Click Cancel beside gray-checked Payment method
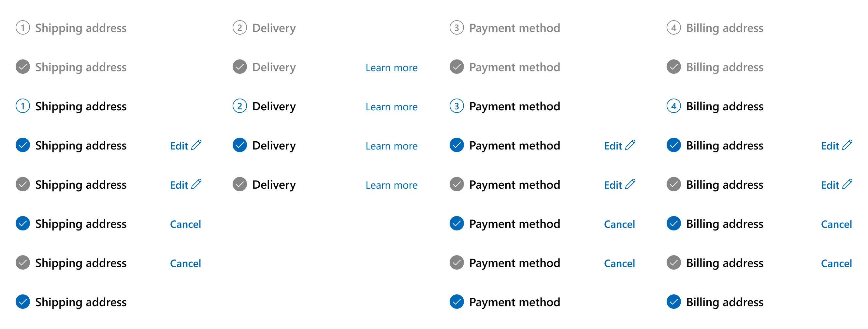The image size is (868, 329). [x=619, y=263]
